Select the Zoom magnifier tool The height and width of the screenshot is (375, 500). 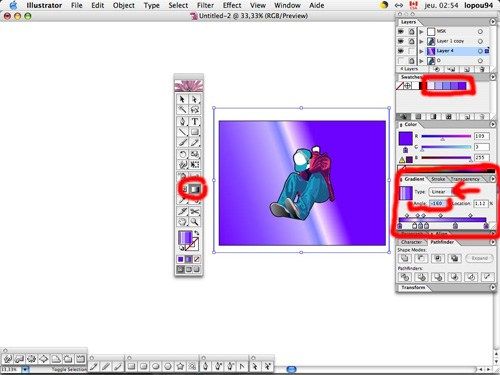(x=195, y=222)
